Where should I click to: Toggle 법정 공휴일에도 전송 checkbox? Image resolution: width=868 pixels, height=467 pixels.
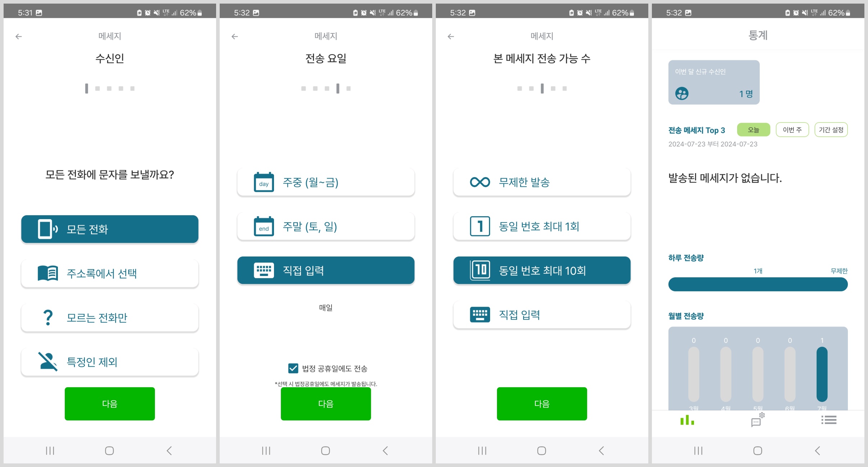pos(290,367)
